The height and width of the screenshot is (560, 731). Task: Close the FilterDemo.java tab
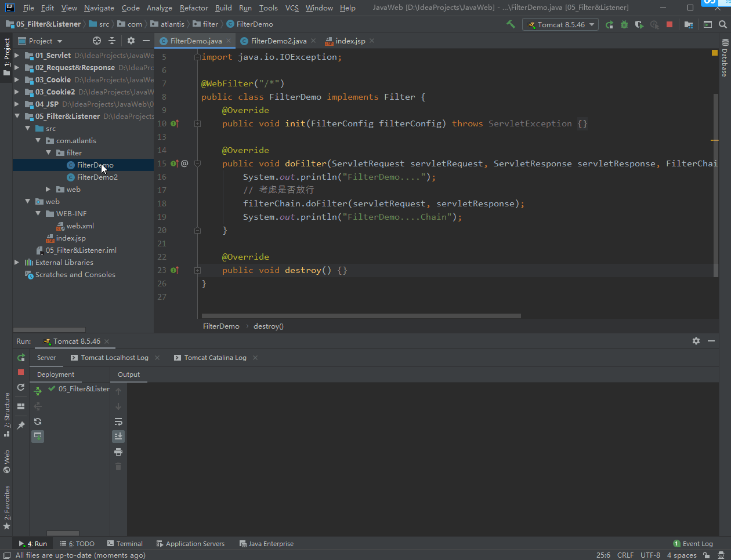pos(229,41)
